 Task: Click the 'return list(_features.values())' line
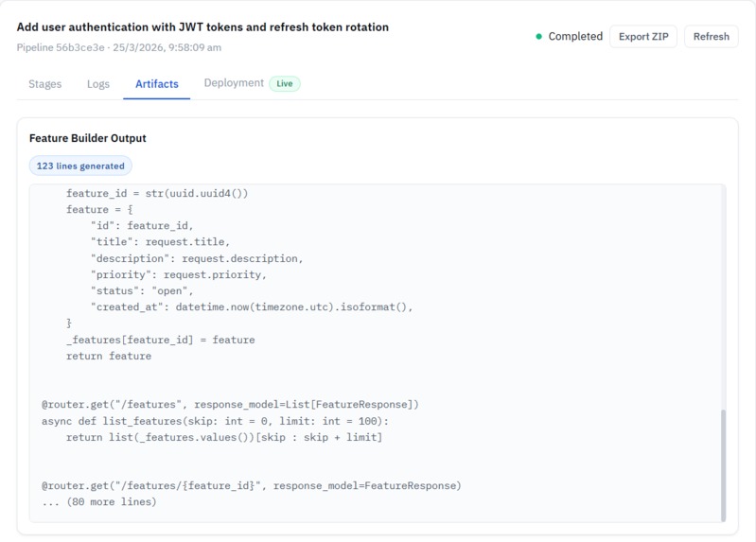click(x=224, y=437)
